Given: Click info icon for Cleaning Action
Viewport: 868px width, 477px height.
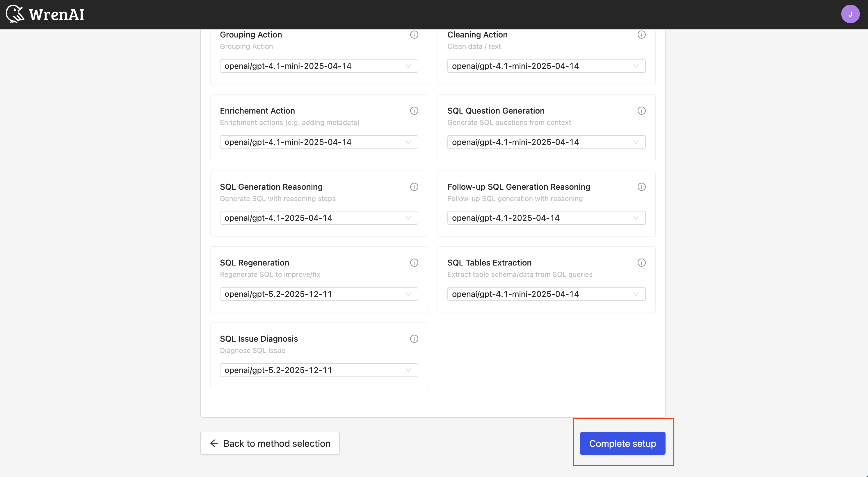Looking at the screenshot, I should tap(641, 35).
